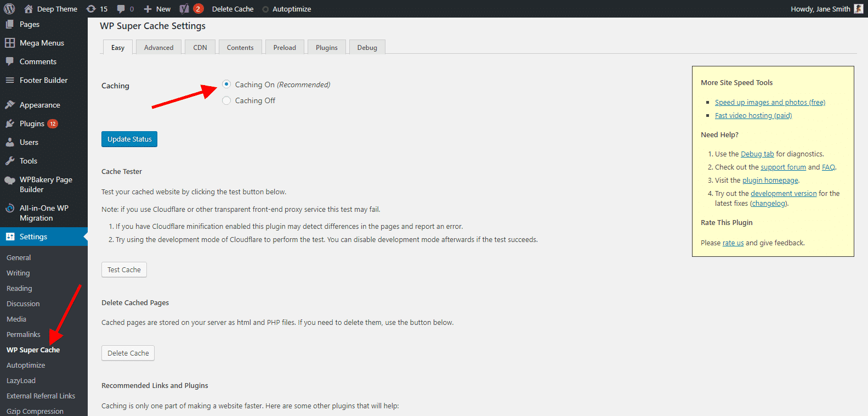This screenshot has width=868, height=416.
Task: Click the Plugins plug icon
Action: 10,123
